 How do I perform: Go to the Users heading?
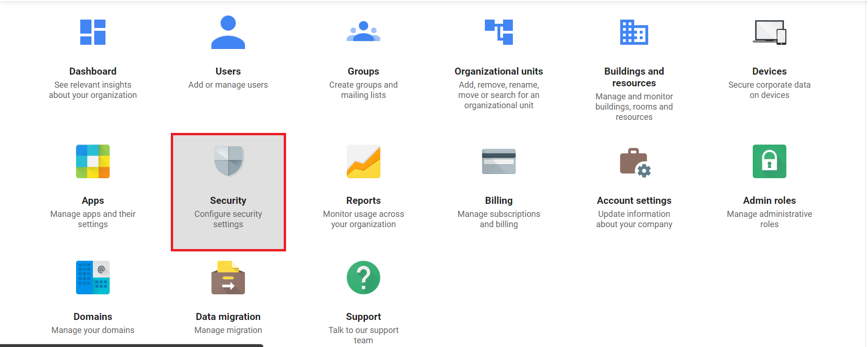(x=228, y=71)
